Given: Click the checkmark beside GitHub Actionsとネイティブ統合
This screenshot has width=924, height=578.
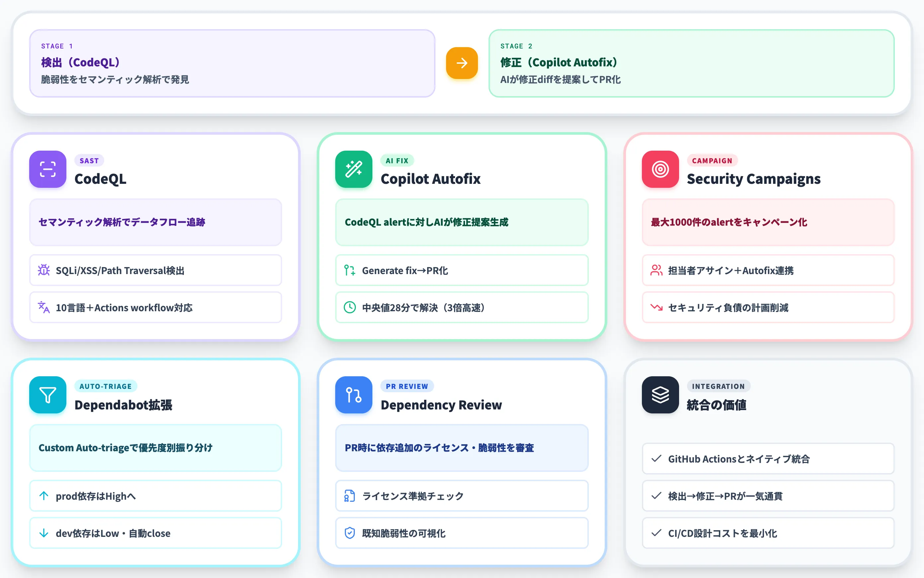Looking at the screenshot, I should tap(656, 458).
